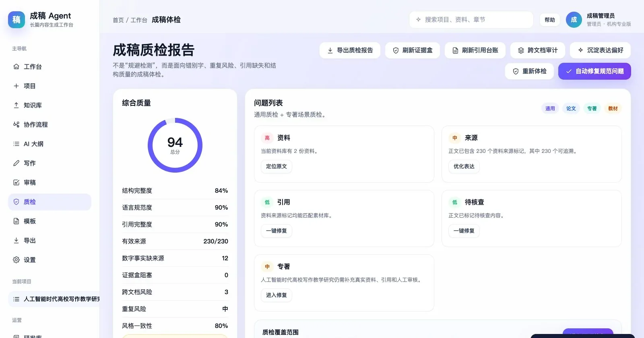This screenshot has height=338, width=644.
Task: Click the document icon beside 模板
Action: (16, 221)
